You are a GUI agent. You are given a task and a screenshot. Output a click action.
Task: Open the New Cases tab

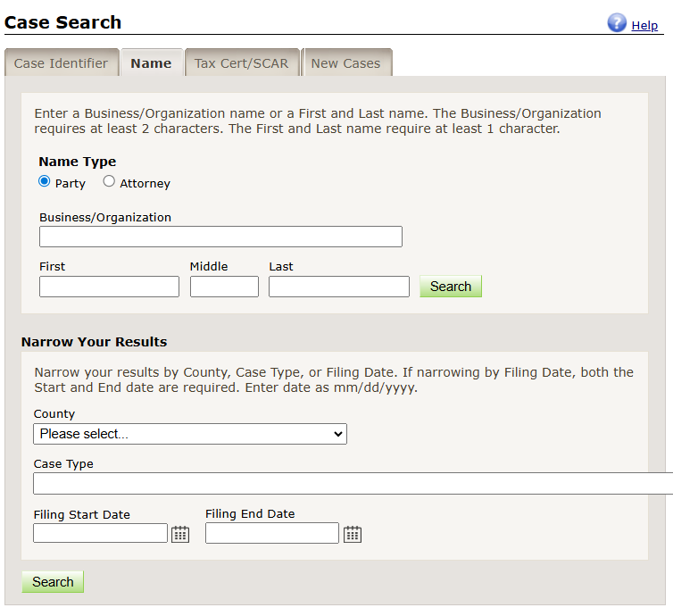coord(345,63)
